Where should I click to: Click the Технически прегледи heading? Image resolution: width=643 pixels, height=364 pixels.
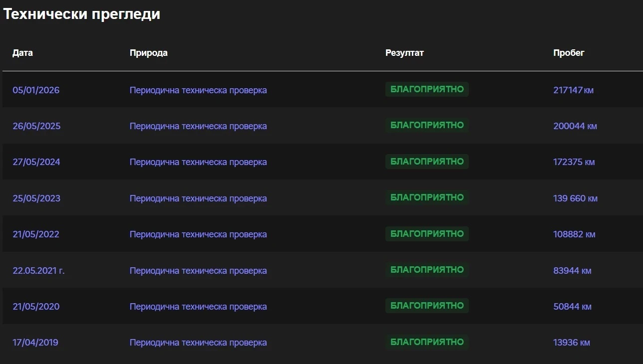(x=82, y=14)
